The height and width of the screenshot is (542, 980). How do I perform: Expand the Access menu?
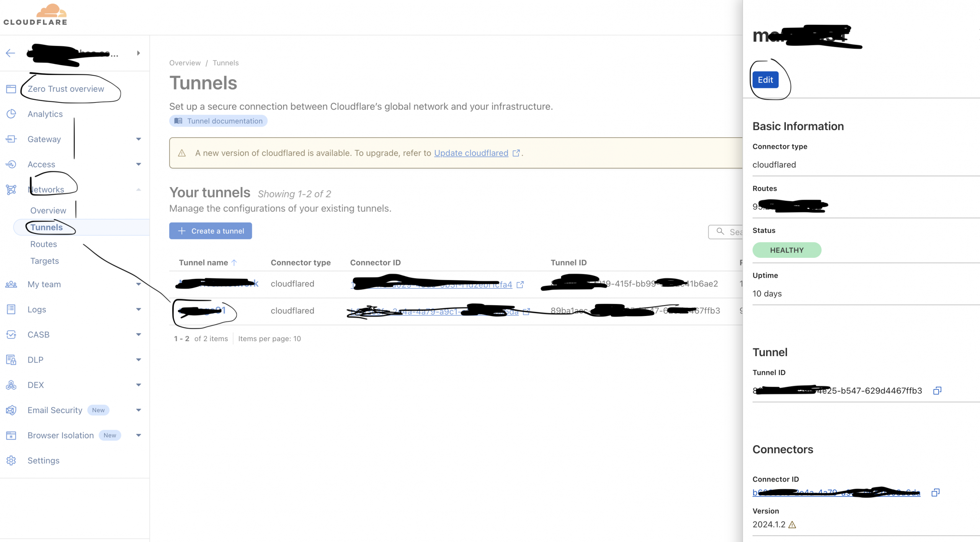139,164
